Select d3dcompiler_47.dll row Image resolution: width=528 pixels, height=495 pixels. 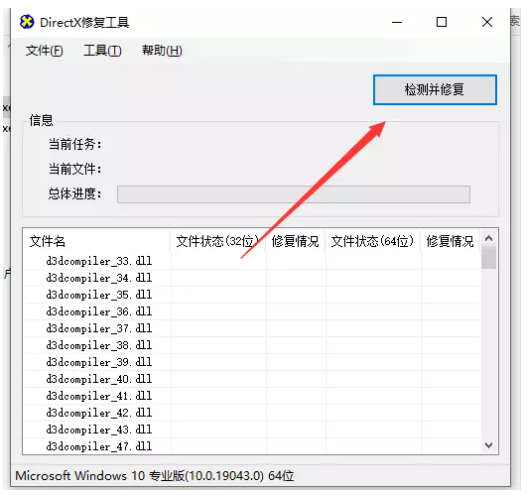(x=252, y=446)
